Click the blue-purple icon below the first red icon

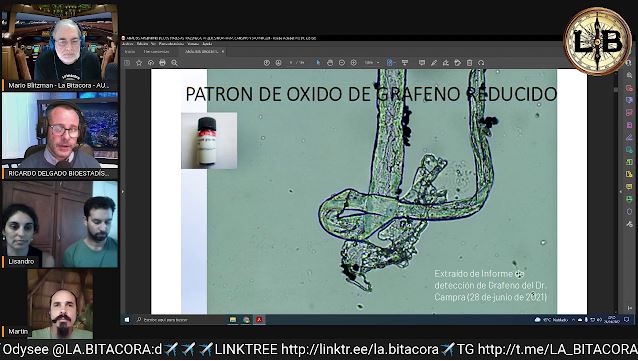pos(629,100)
